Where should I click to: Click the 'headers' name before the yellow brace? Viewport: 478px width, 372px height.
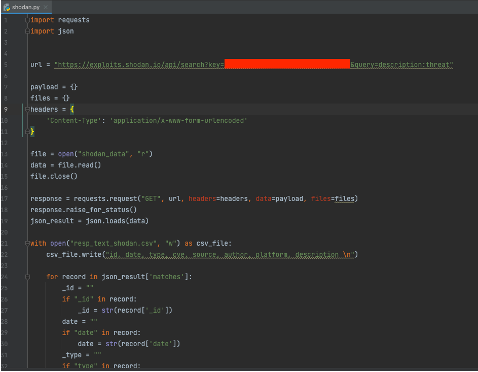click(44, 109)
